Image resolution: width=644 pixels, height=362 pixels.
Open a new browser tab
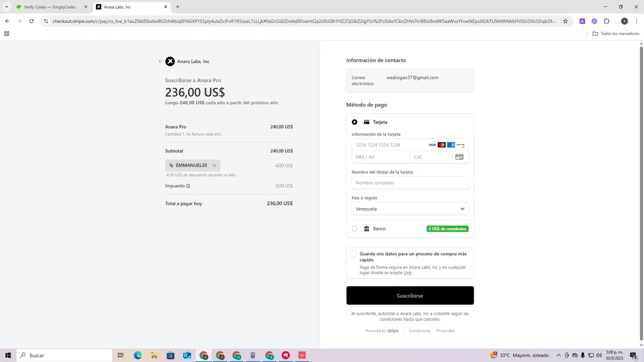(178, 7)
